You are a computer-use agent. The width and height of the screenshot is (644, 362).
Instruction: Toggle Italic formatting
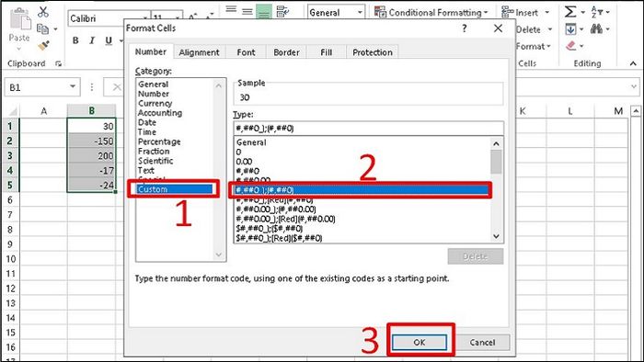(x=92, y=40)
